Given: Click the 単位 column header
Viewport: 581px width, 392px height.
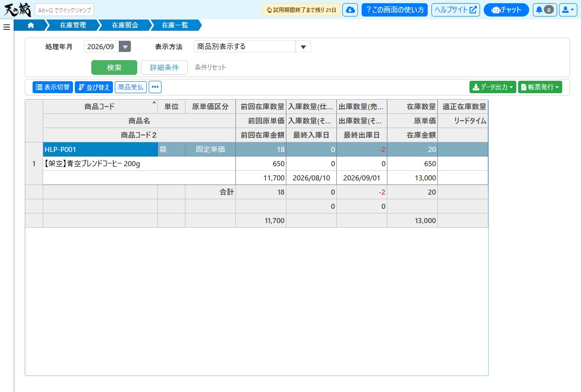Looking at the screenshot, I should (171, 106).
